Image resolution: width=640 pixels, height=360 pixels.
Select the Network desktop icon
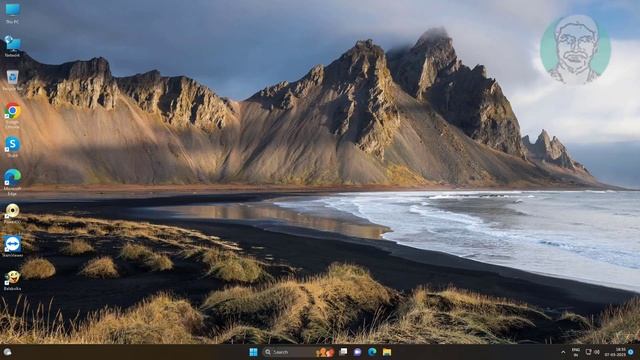click(x=12, y=46)
